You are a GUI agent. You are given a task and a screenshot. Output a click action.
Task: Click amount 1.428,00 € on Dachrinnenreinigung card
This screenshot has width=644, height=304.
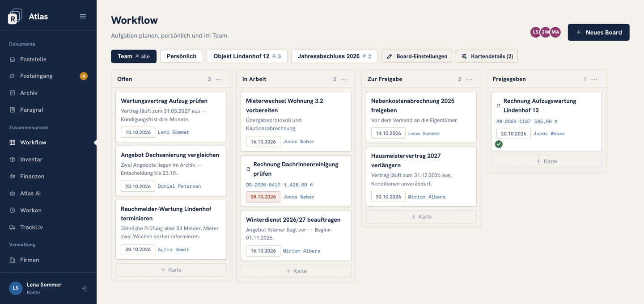(x=298, y=185)
